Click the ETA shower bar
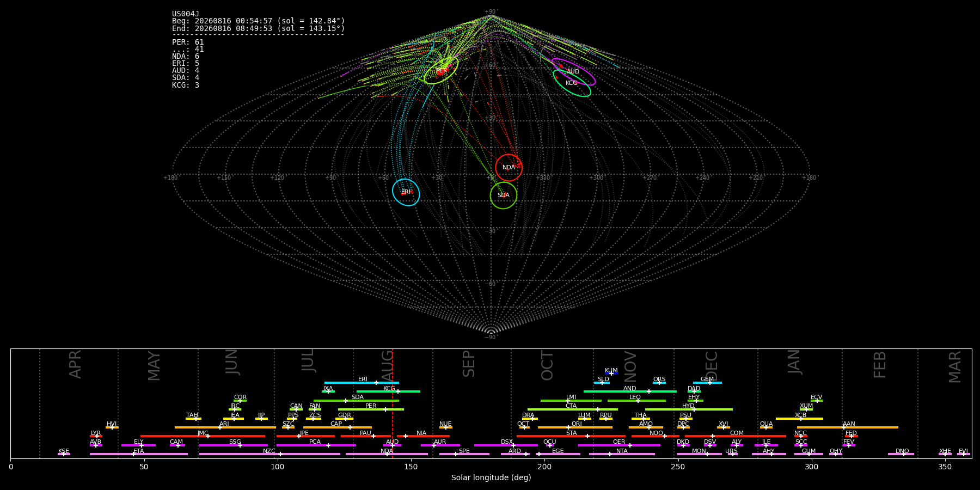Image resolution: width=980 pixels, height=490 pixels. pos(139,454)
